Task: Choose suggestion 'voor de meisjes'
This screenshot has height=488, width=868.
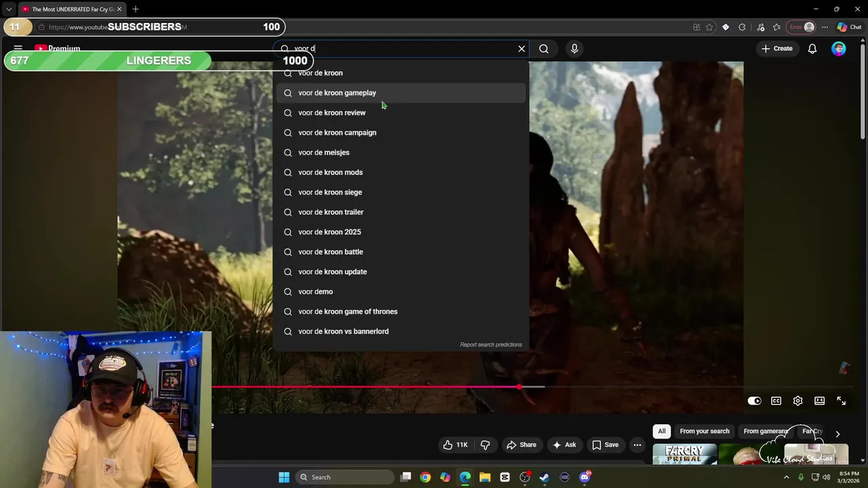Action: tap(401, 152)
